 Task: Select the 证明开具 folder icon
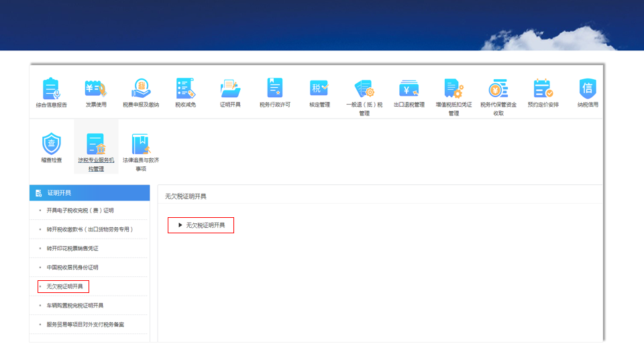point(230,88)
